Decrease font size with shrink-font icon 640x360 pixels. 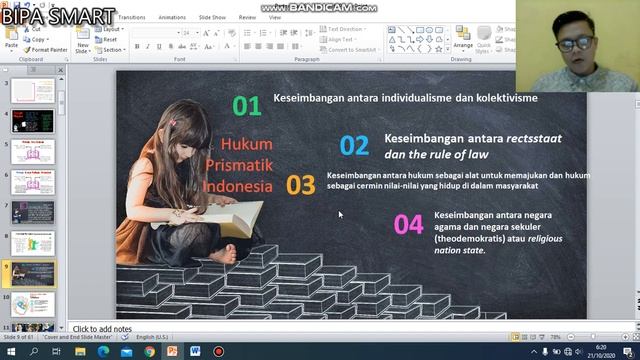point(216,33)
